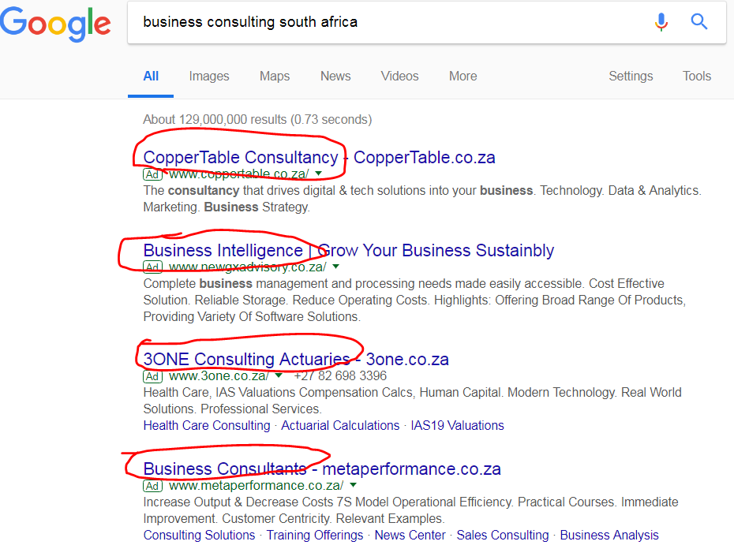The image size is (734, 560).
Task: Open the Tools menu
Action: coord(697,76)
